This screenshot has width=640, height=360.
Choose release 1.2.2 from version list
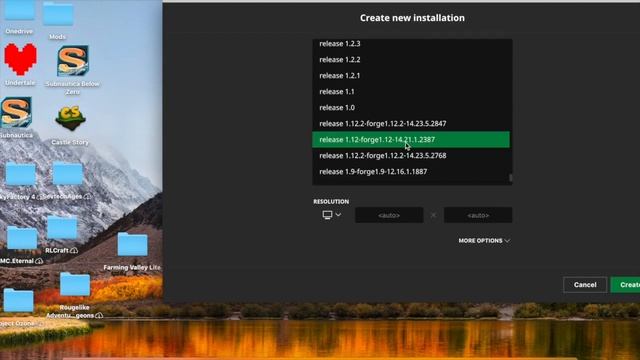411,60
